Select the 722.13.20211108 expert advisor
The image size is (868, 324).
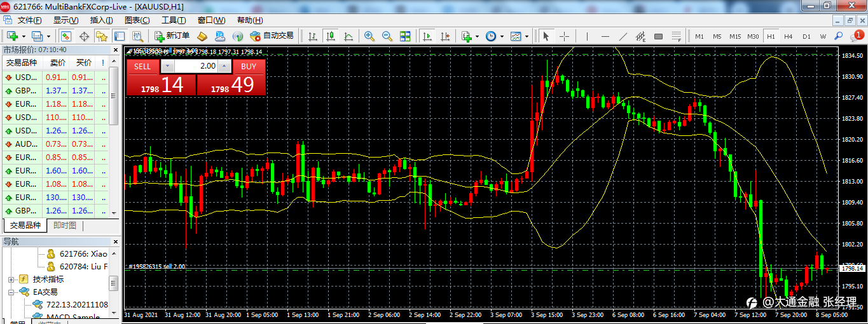click(x=71, y=304)
